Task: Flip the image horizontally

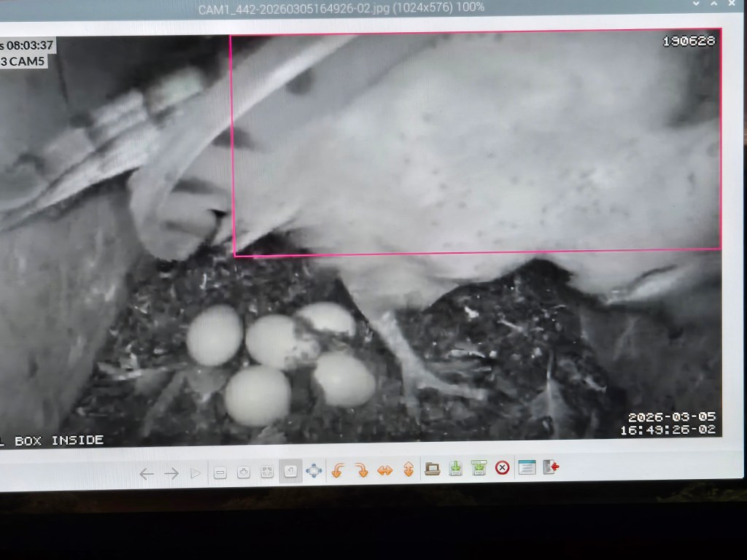Action: [x=384, y=470]
